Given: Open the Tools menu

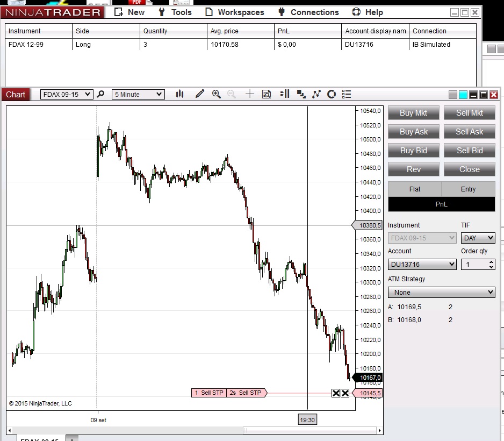Looking at the screenshot, I should pos(175,12).
